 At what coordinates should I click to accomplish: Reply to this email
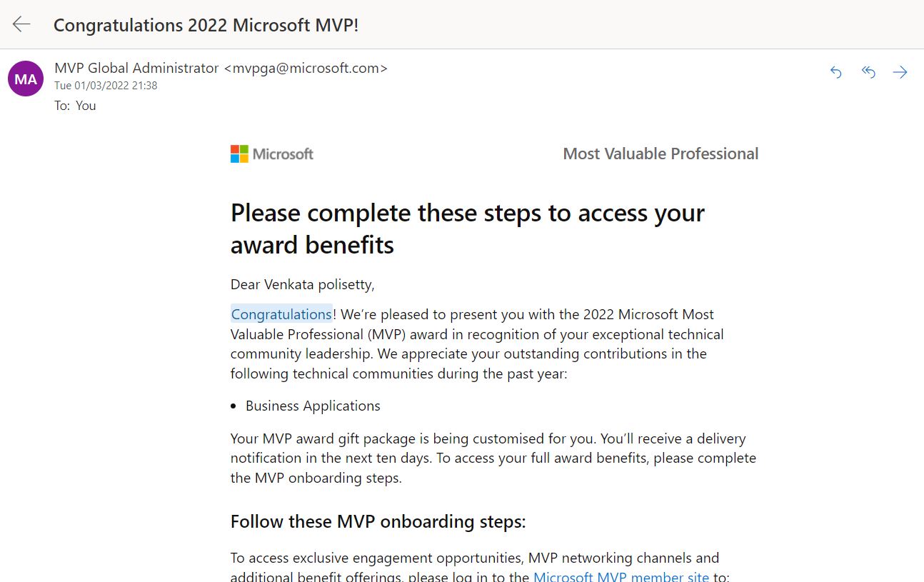point(836,72)
